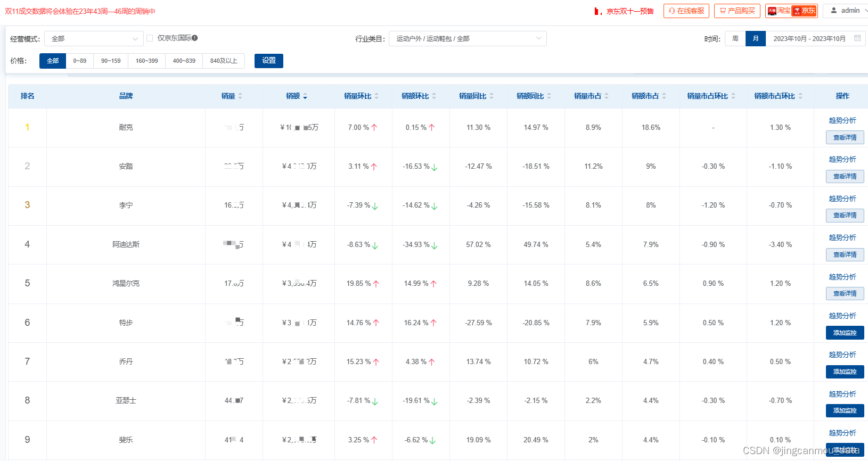The image size is (868, 461).
Task: Open 趋势分析 for 阿迪达斯
Action: pyautogui.click(x=842, y=237)
